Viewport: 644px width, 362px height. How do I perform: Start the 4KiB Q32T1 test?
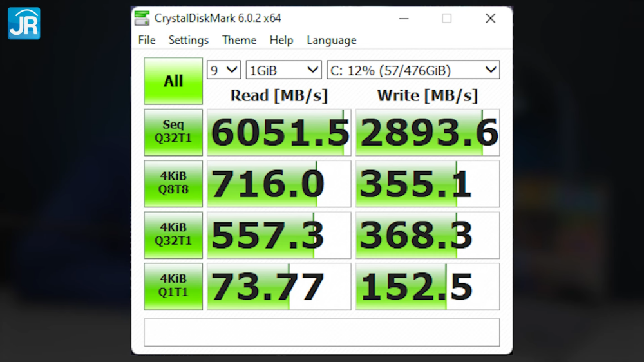[173, 235]
